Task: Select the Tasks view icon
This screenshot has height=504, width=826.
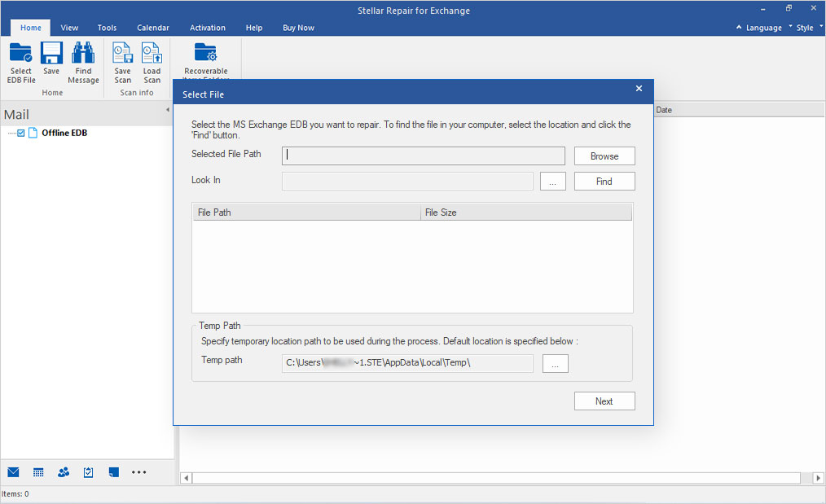Action: pyautogui.click(x=88, y=472)
